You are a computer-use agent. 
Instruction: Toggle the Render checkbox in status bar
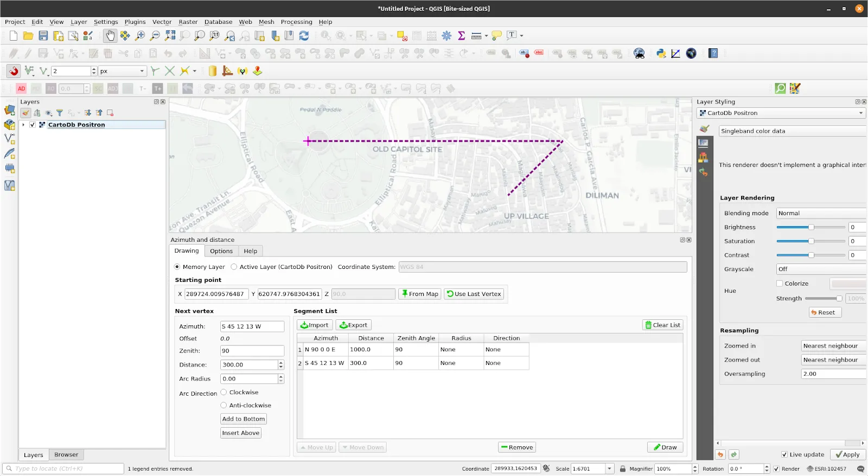click(776, 469)
